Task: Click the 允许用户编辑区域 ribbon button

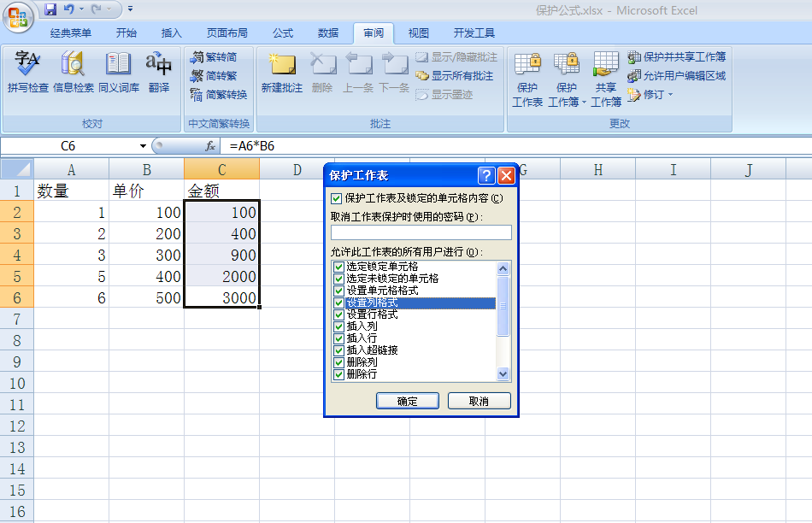Action: coord(676,75)
